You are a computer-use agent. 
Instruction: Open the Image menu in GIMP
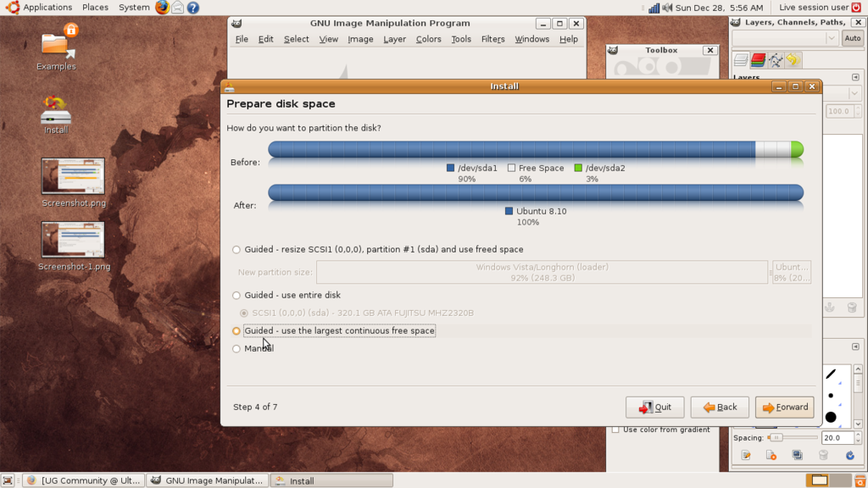[360, 39]
